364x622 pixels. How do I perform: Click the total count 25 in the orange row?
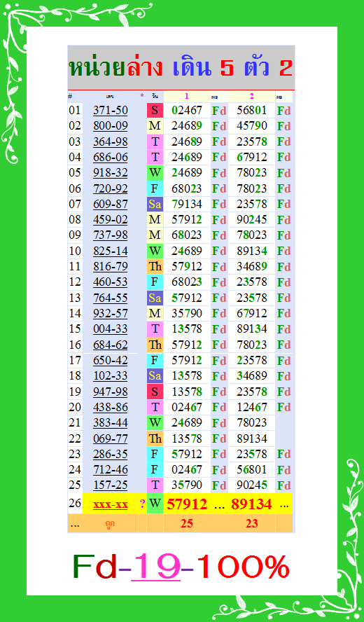[187, 524]
